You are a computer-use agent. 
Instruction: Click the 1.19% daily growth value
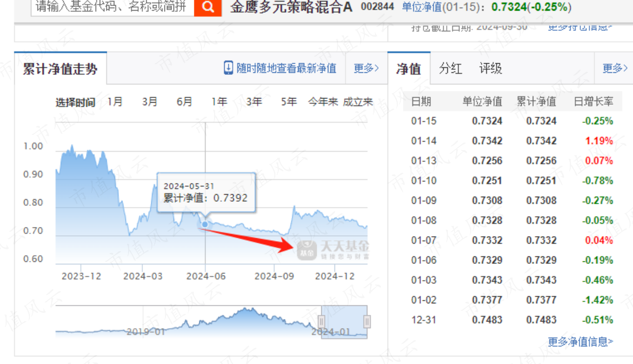pos(599,141)
